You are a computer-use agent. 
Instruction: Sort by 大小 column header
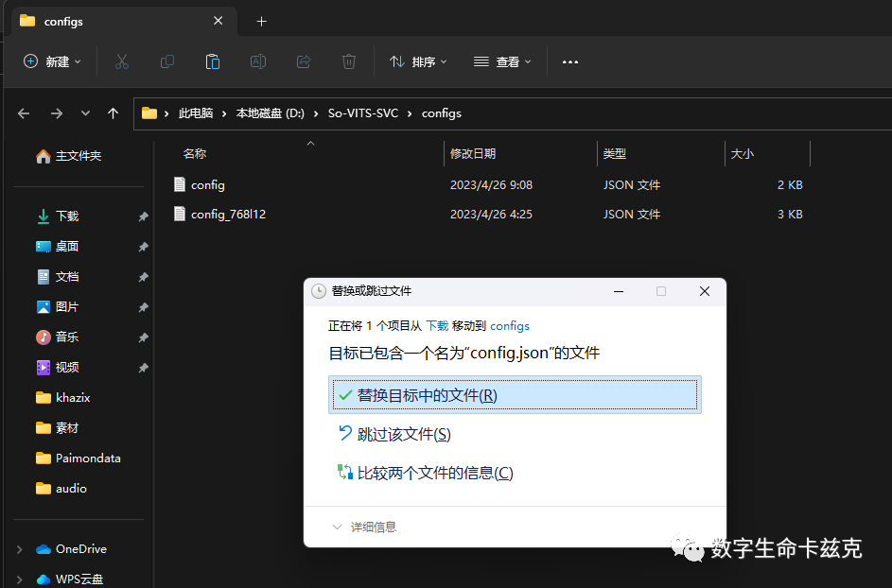[x=742, y=153]
